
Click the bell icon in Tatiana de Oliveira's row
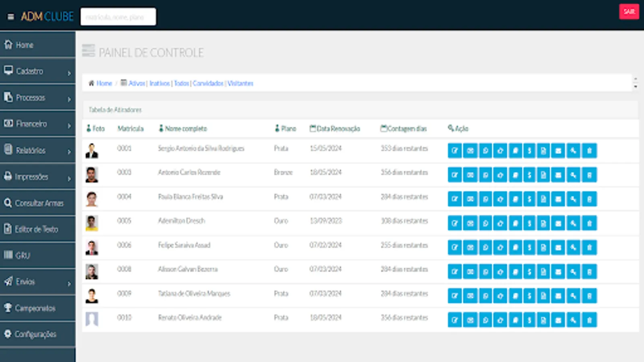(515, 296)
